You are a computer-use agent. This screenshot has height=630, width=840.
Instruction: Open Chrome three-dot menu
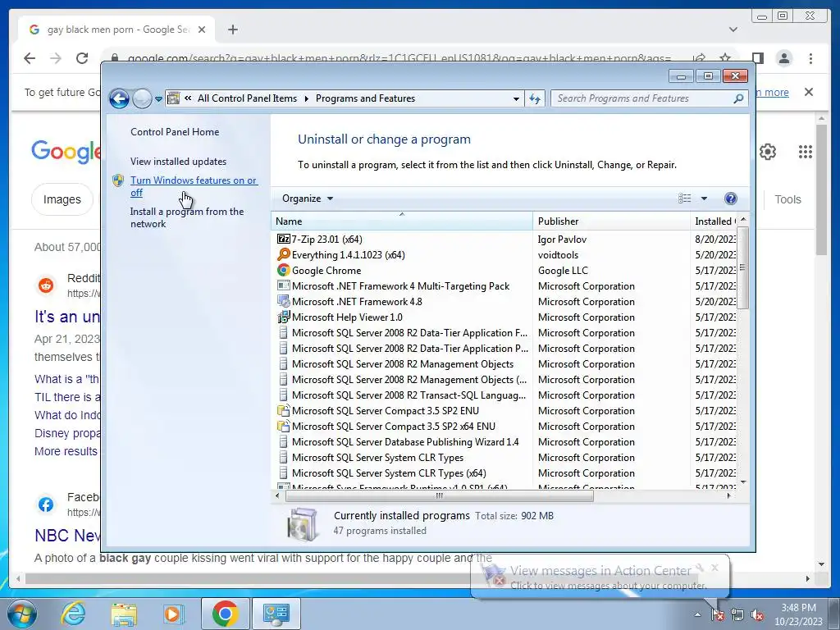click(x=810, y=58)
